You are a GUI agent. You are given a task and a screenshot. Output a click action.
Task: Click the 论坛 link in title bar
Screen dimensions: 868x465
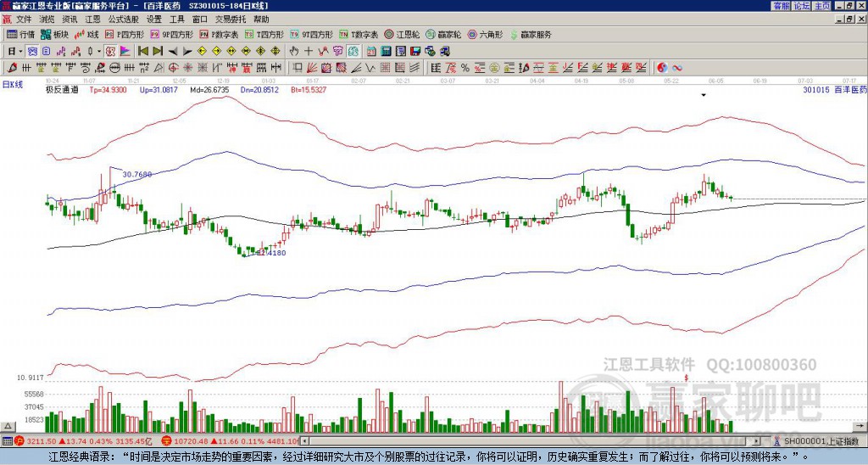point(802,6)
